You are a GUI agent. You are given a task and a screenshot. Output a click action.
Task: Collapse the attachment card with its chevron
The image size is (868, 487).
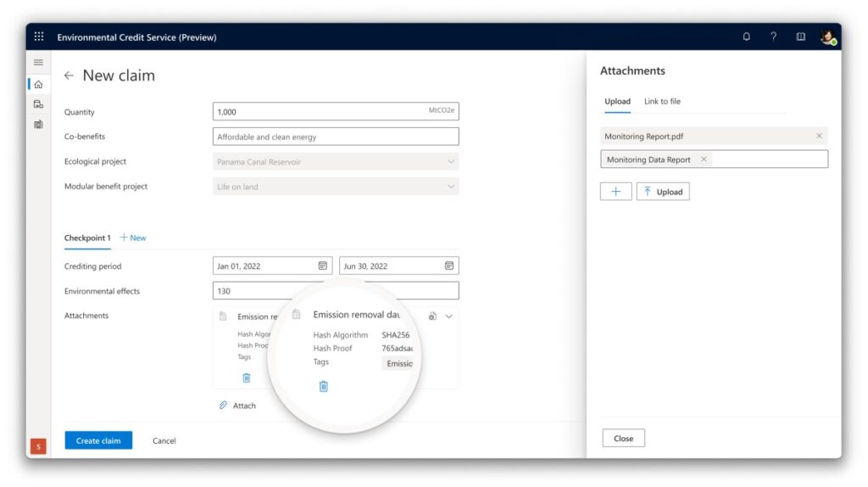click(x=449, y=316)
